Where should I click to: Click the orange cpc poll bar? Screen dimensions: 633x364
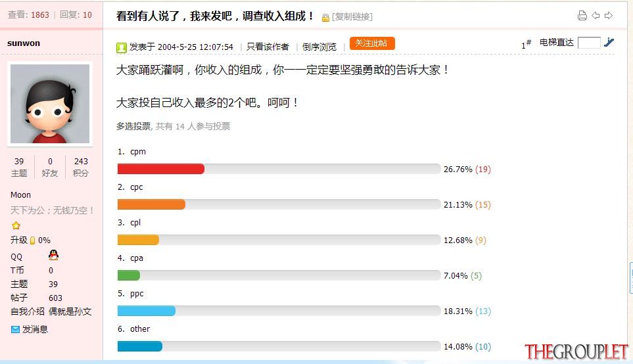151,204
